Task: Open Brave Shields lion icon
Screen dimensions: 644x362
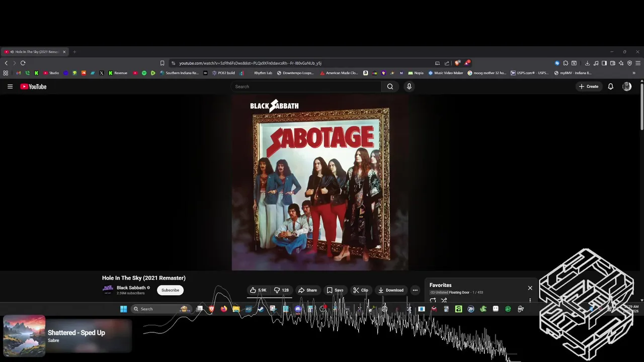Action: (457, 63)
